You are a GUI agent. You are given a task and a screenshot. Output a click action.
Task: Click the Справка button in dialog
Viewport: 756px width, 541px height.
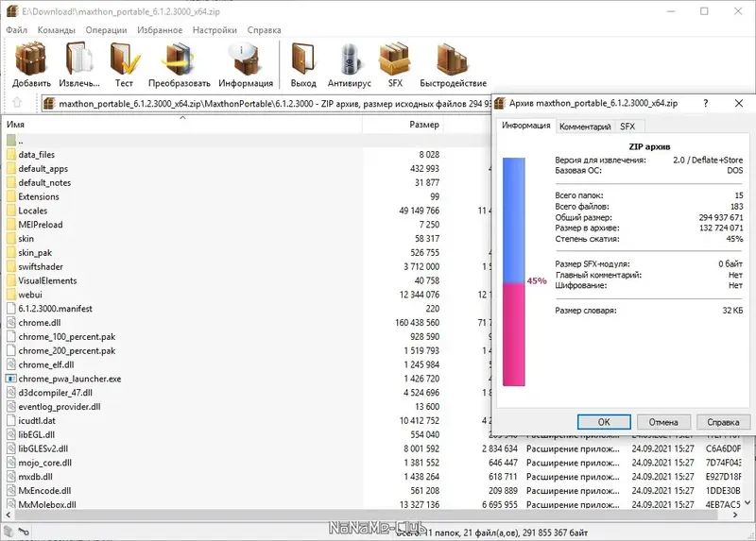pyautogui.click(x=723, y=422)
